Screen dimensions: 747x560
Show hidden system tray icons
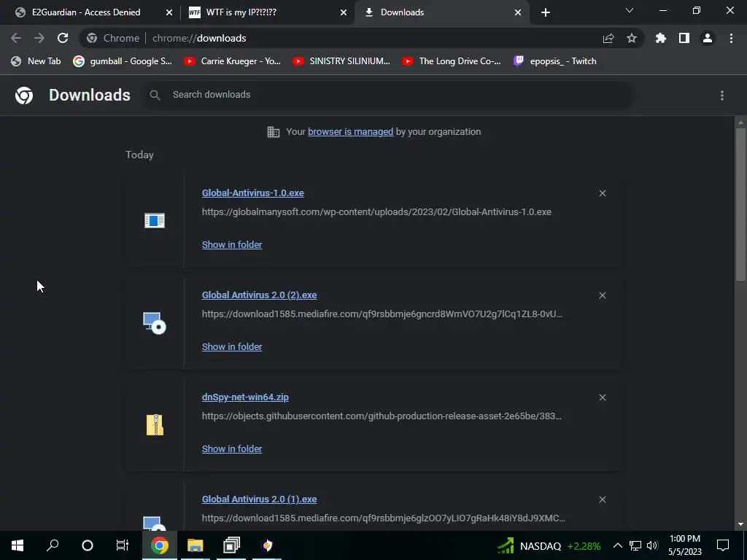click(617, 545)
